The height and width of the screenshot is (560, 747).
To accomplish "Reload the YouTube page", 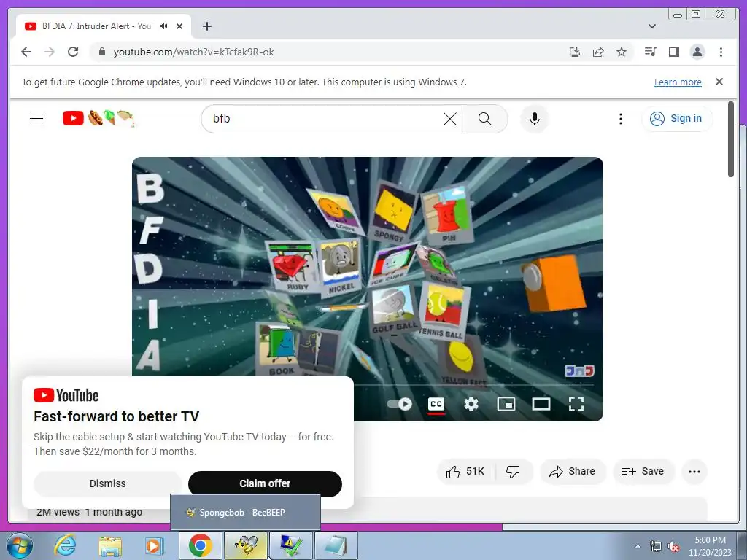I will click(73, 52).
